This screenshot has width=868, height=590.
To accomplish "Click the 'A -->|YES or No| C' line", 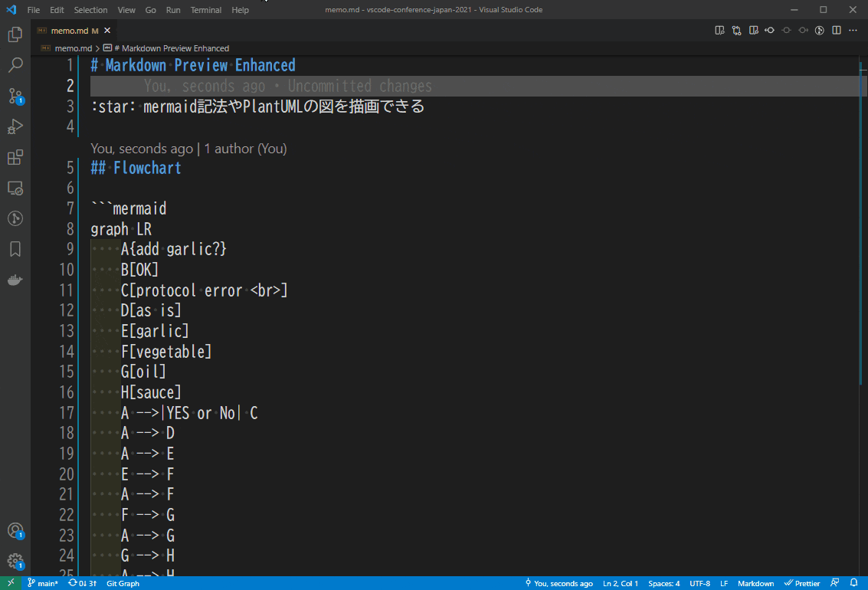I will pos(189,413).
